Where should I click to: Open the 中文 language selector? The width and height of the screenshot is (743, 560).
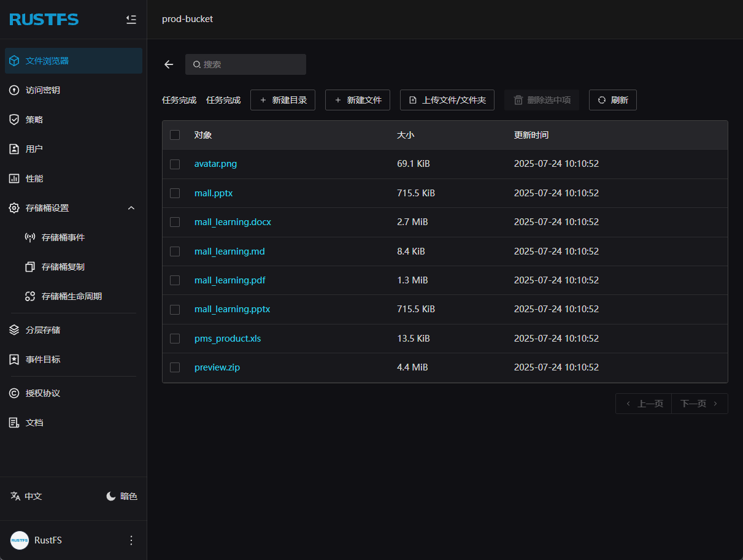(26, 496)
